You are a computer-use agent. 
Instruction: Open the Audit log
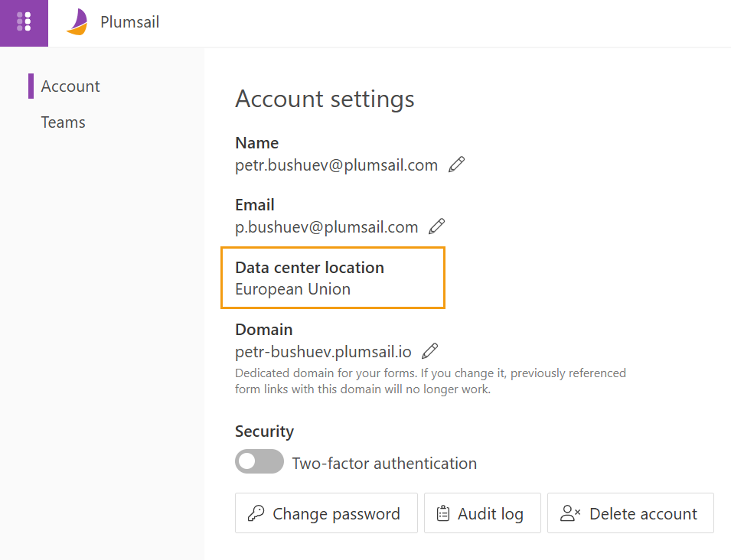(482, 513)
